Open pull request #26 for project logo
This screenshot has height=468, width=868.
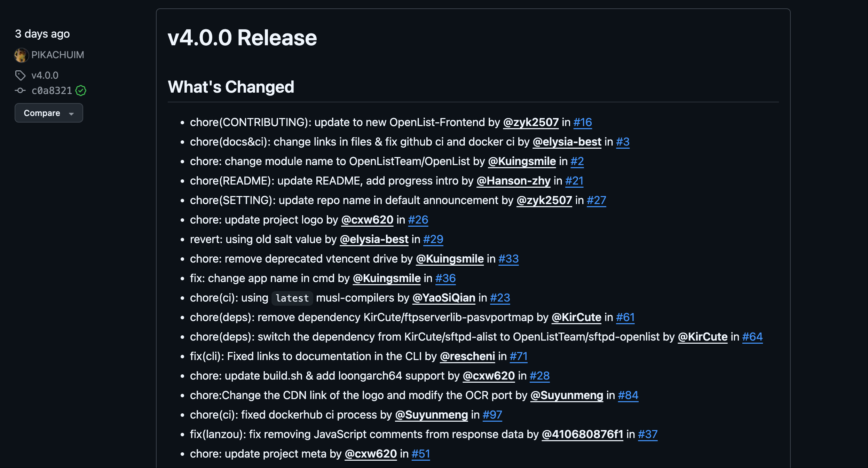(x=418, y=220)
